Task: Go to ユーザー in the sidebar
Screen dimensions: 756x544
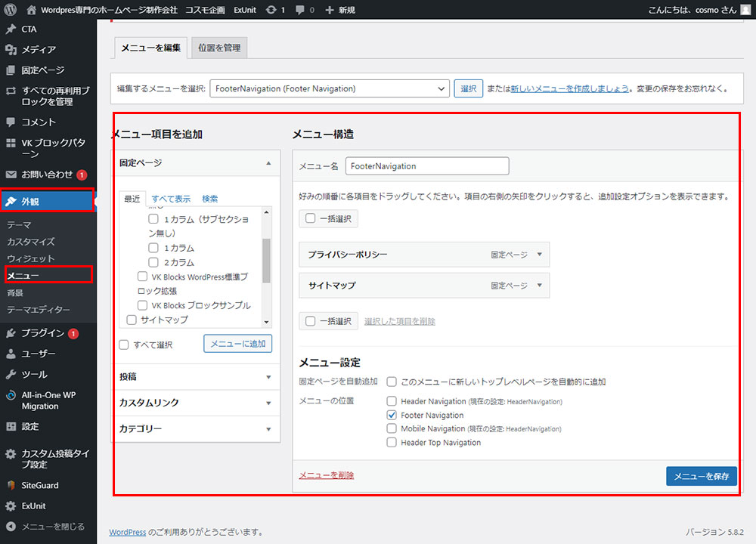Action: click(x=38, y=354)
